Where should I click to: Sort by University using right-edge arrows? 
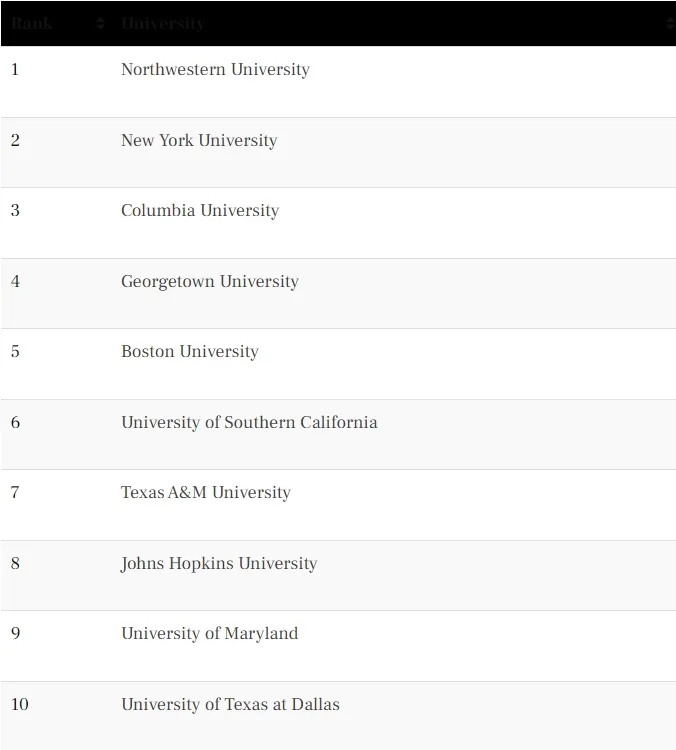click(x=670, y=23)
